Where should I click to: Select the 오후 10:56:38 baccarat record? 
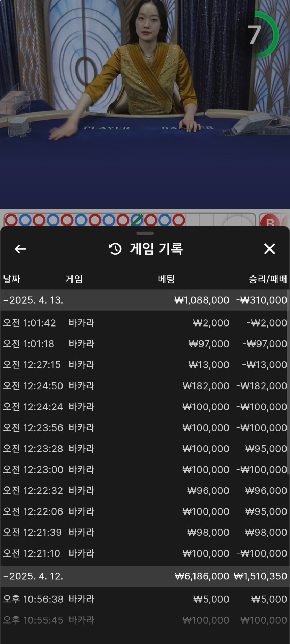145,599
